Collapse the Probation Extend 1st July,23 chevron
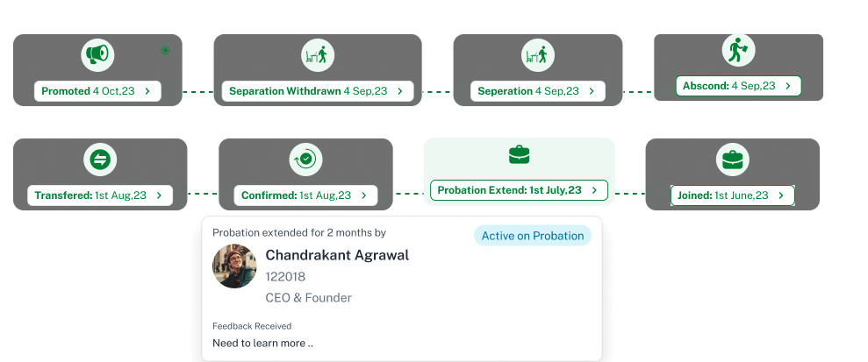The height and width of the screenshot is (362, 868). [595, 190]
